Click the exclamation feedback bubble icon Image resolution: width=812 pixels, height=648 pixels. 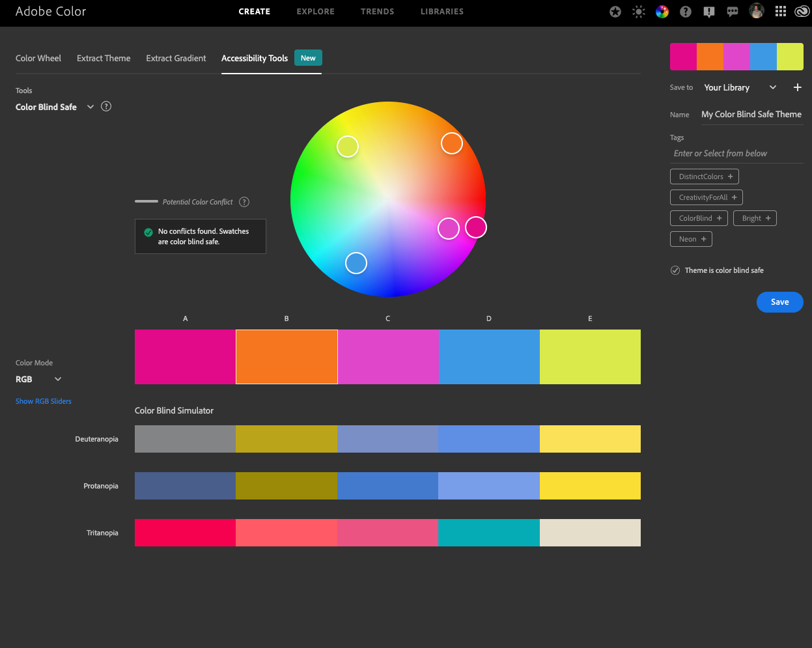[709, 12]
